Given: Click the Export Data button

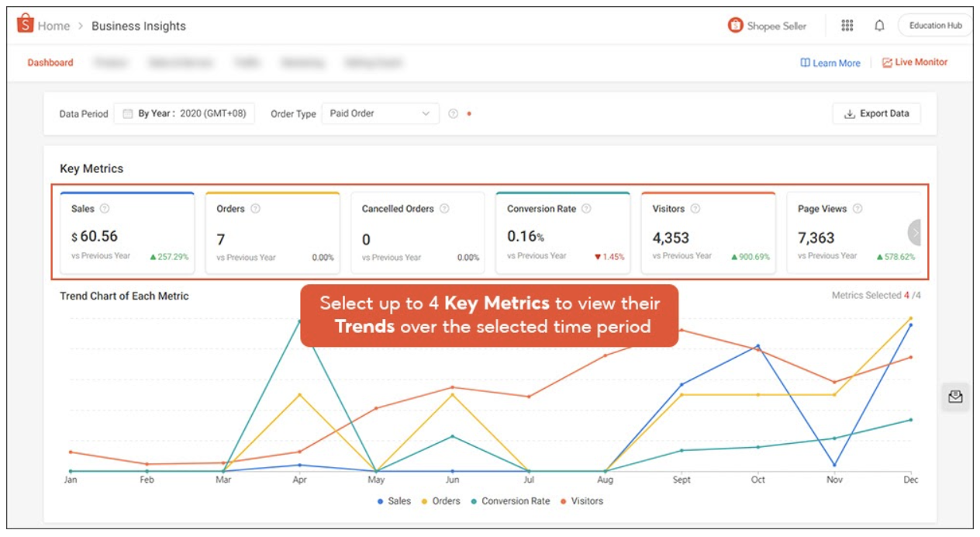Looking at the screenshot, I should (876, 113).
